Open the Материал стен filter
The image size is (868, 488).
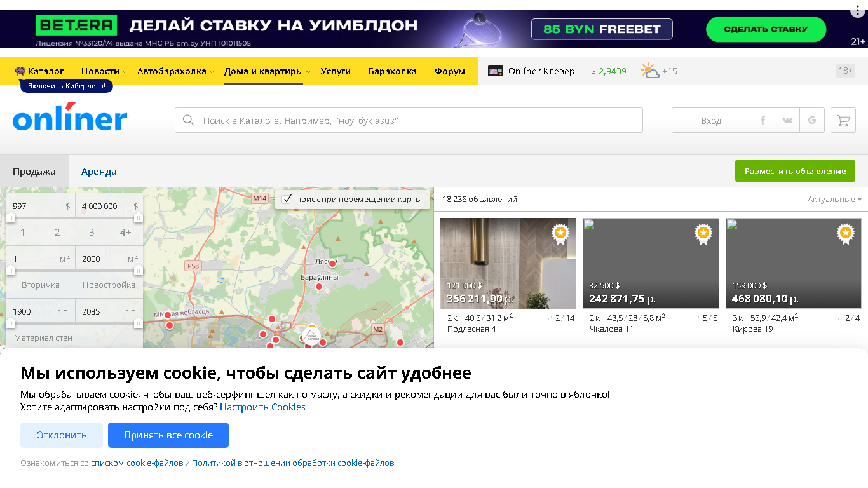[43, 337]
